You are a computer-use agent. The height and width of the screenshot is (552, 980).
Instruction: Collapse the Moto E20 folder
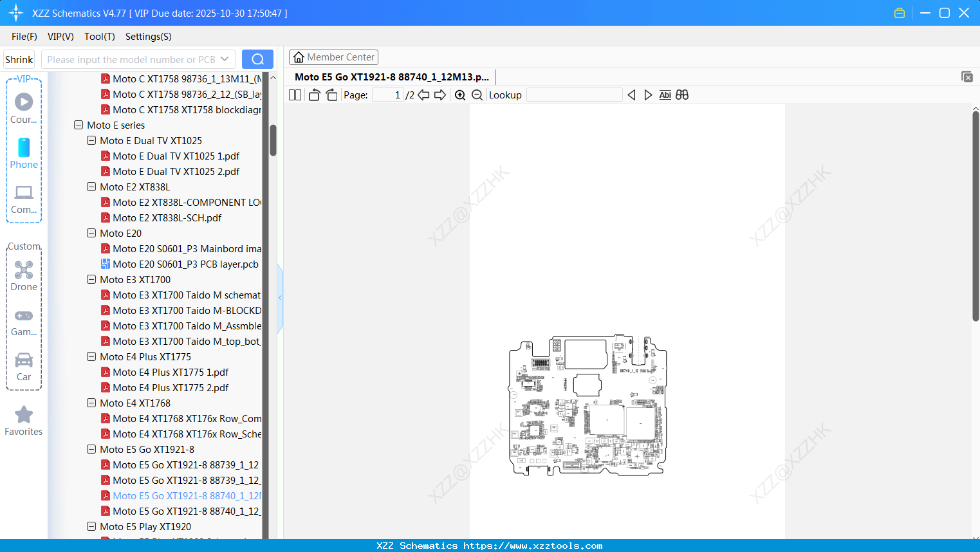(91, 234)
